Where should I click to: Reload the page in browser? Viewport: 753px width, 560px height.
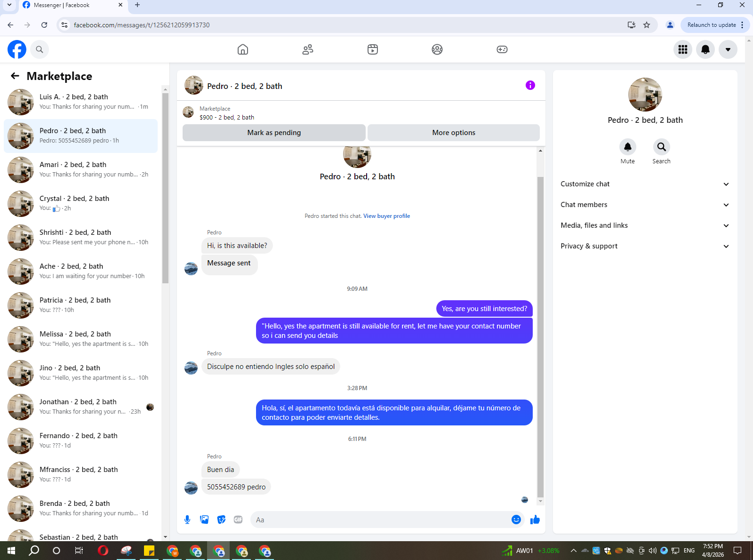coord(44,25)
